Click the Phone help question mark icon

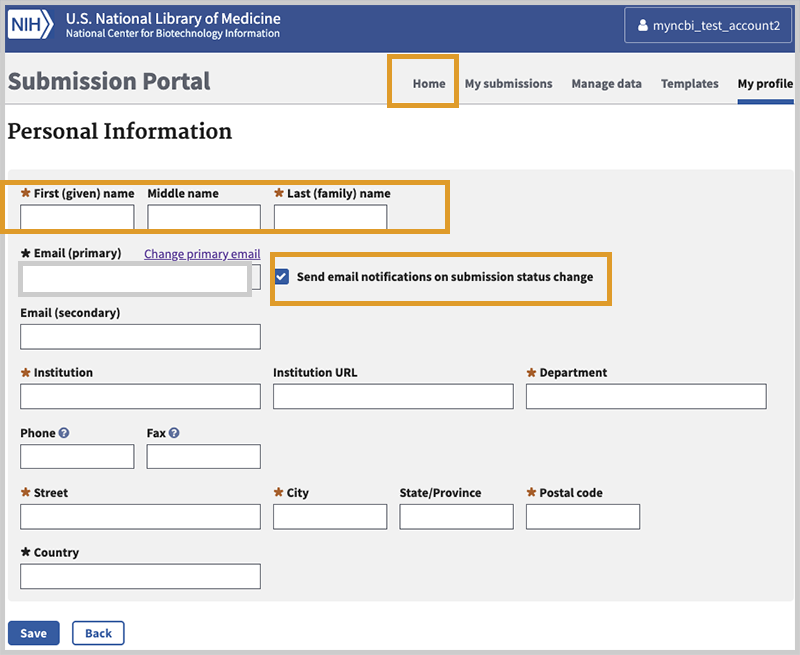pyautogui.click(x=64, y=433)
